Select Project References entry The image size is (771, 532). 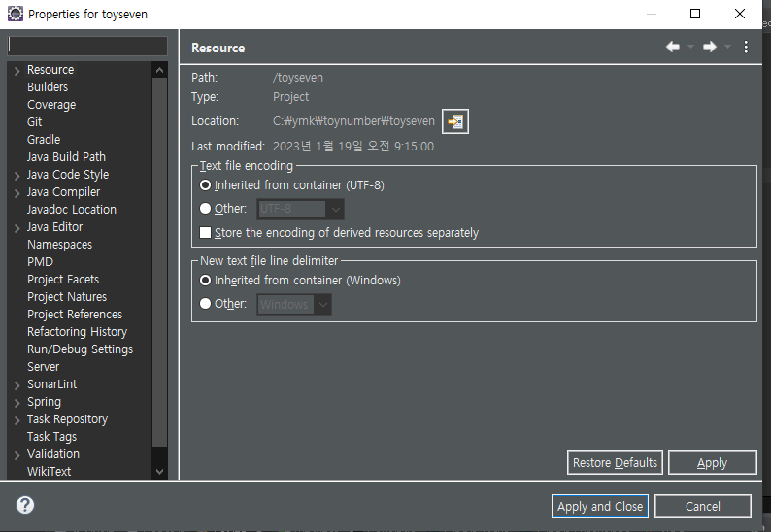click(74, 315)
